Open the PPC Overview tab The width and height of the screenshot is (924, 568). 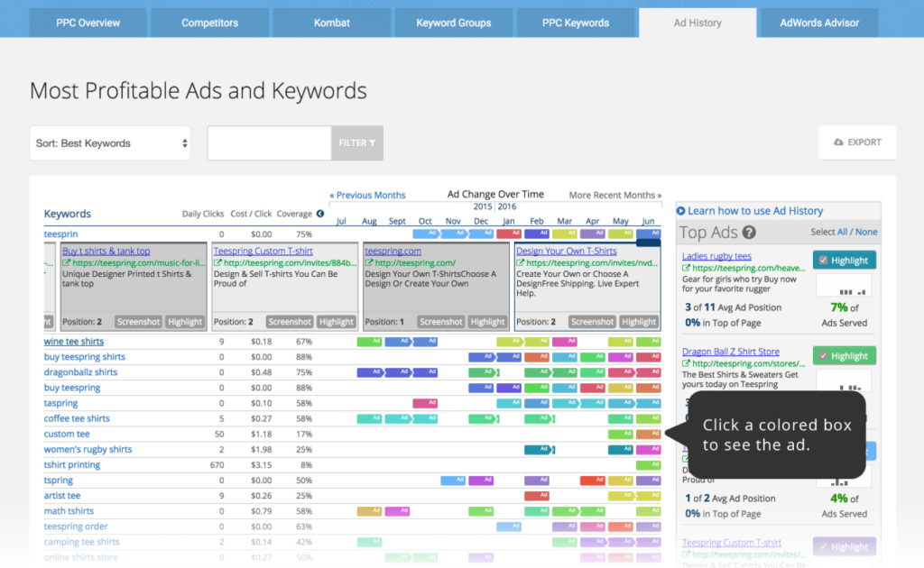tap(88, 23)
